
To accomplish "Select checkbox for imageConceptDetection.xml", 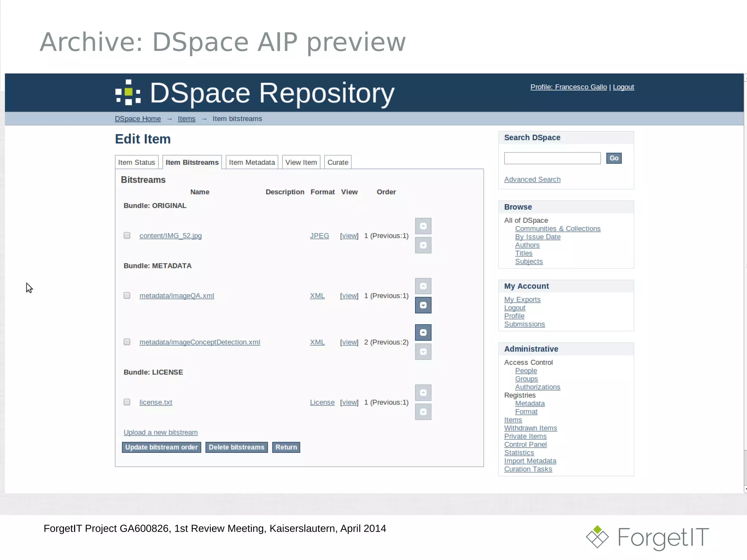I will pos(127,342).
